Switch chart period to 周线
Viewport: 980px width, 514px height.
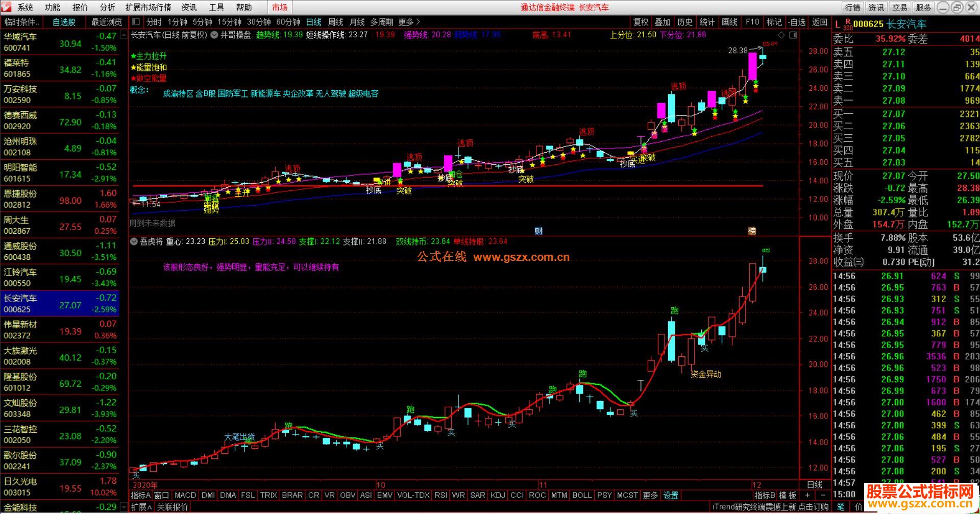335,22
